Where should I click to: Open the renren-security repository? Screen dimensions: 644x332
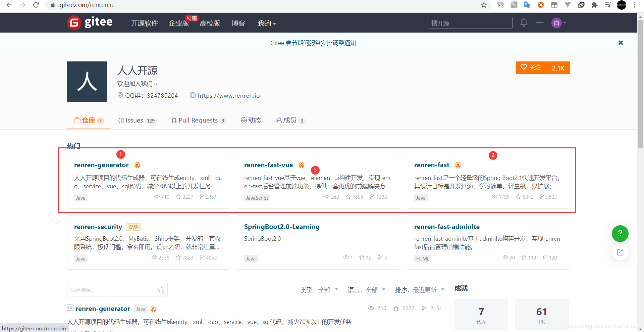98,227
